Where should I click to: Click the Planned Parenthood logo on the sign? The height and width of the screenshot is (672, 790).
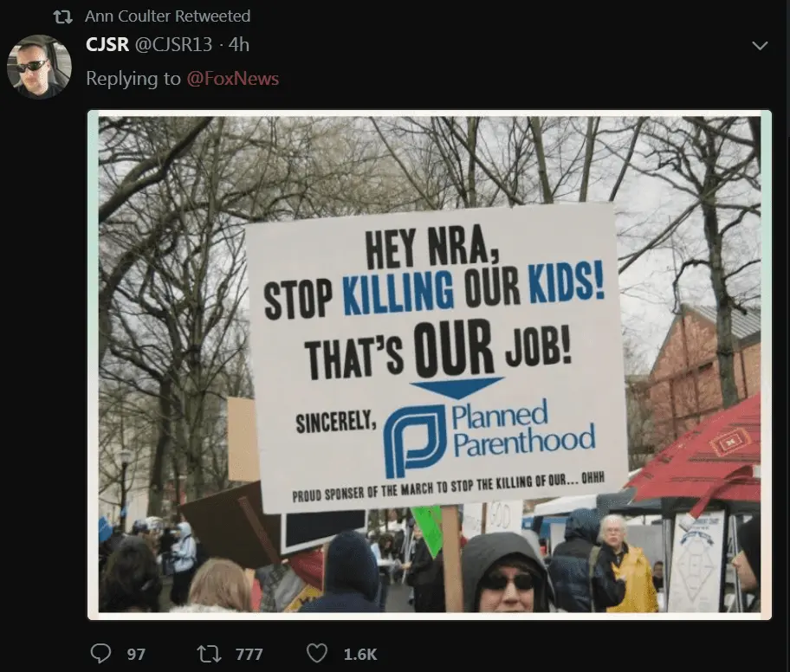(414, 441)
